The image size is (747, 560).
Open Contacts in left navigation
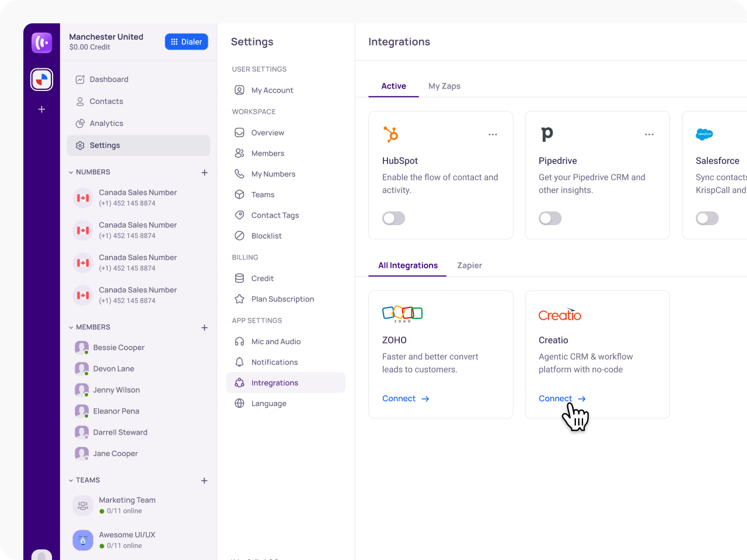pyautogui.click(x=138, y=101)
